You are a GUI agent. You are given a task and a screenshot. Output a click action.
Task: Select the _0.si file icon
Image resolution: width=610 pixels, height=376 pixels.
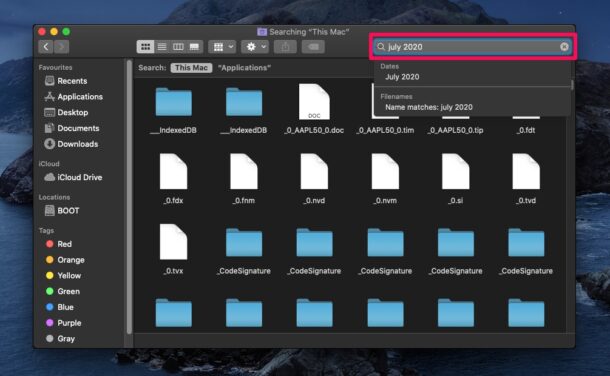[x=456, y=172]
